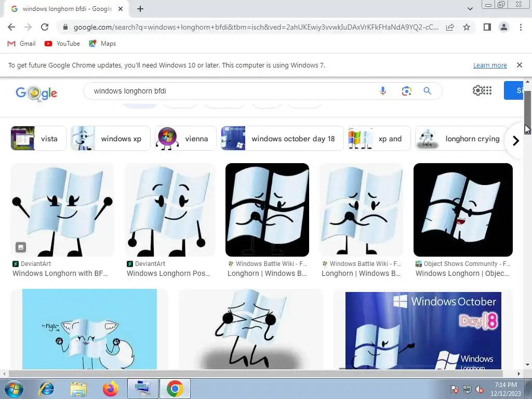Select the windows longhorn bfdi browser tab

click(66, 9)
